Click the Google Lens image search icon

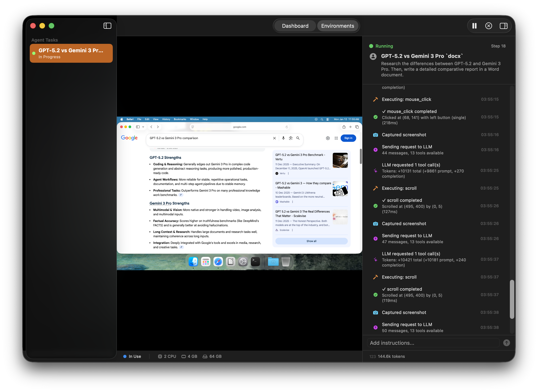point(291,138)
